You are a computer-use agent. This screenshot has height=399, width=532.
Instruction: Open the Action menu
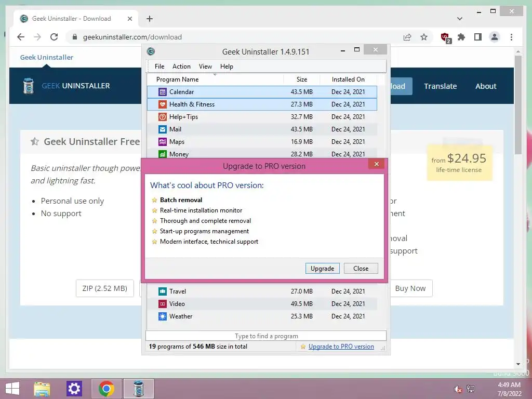(x=181, y=66)
